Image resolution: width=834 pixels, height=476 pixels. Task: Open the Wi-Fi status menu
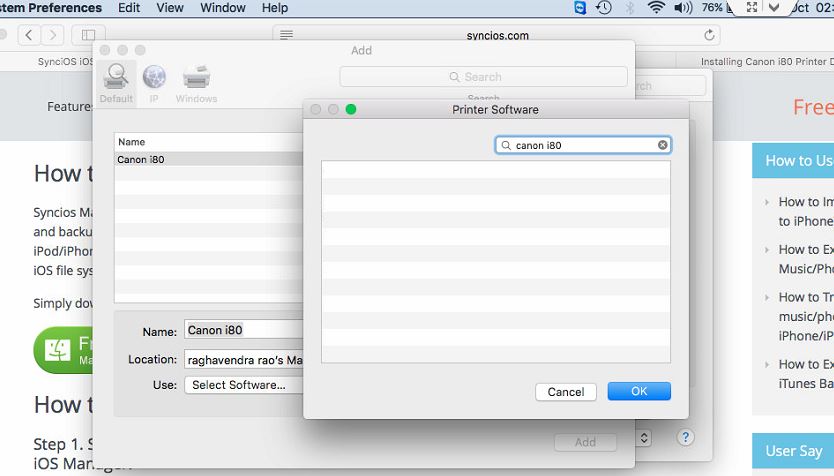coord(656,8)
